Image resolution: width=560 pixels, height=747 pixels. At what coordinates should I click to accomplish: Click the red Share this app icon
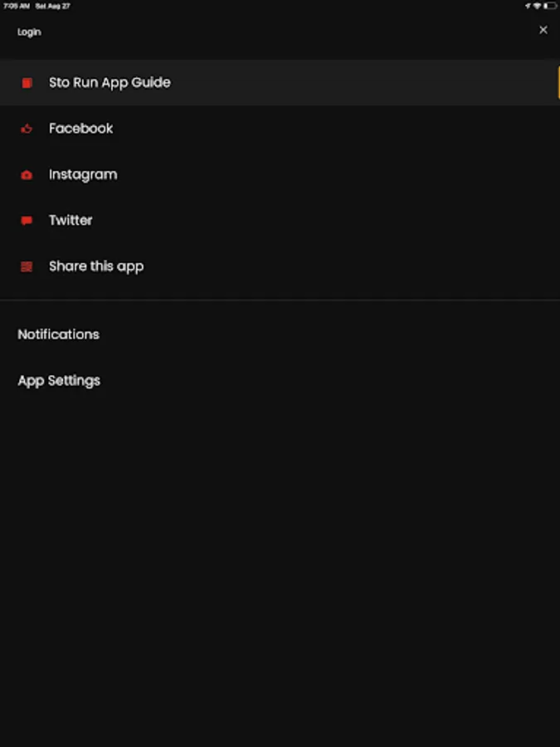tap(27, 266)
